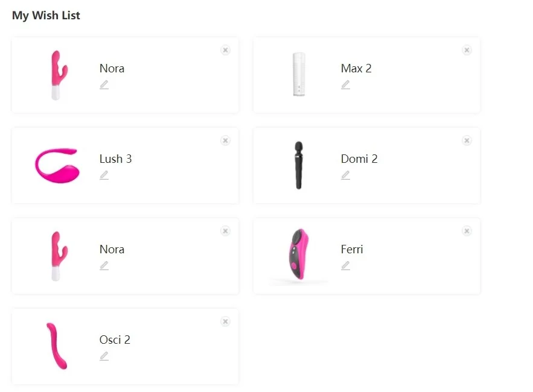Delete the Ferri wish list item

[467, 231]
